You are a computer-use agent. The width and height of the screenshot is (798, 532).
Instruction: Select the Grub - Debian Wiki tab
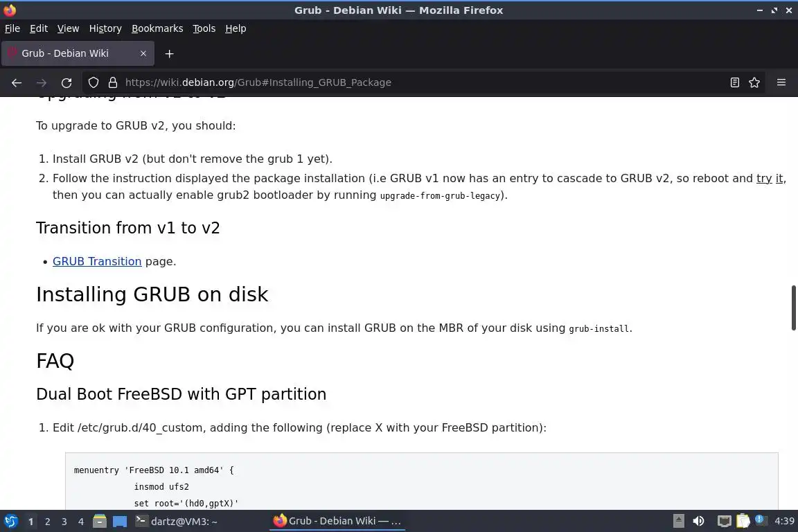pos(78,53)
